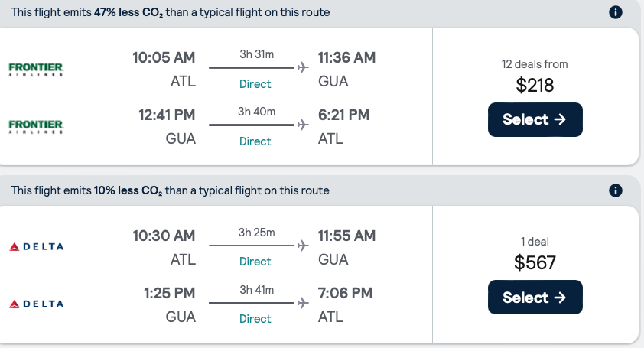This screenshot has width=644, height=348.
Task: Click the info icon on the 47% less CO₂ banner
Action: click(x=616, y=12)
